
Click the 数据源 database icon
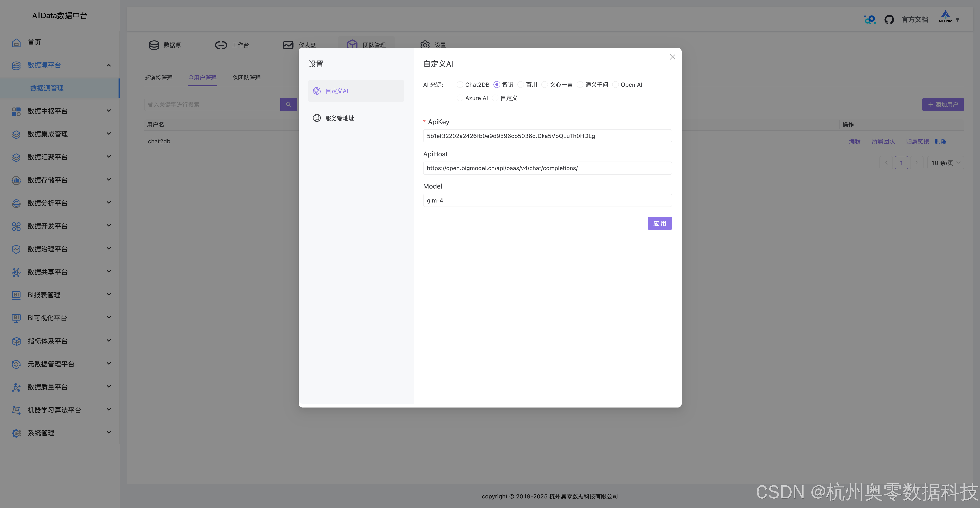[154, 45]
